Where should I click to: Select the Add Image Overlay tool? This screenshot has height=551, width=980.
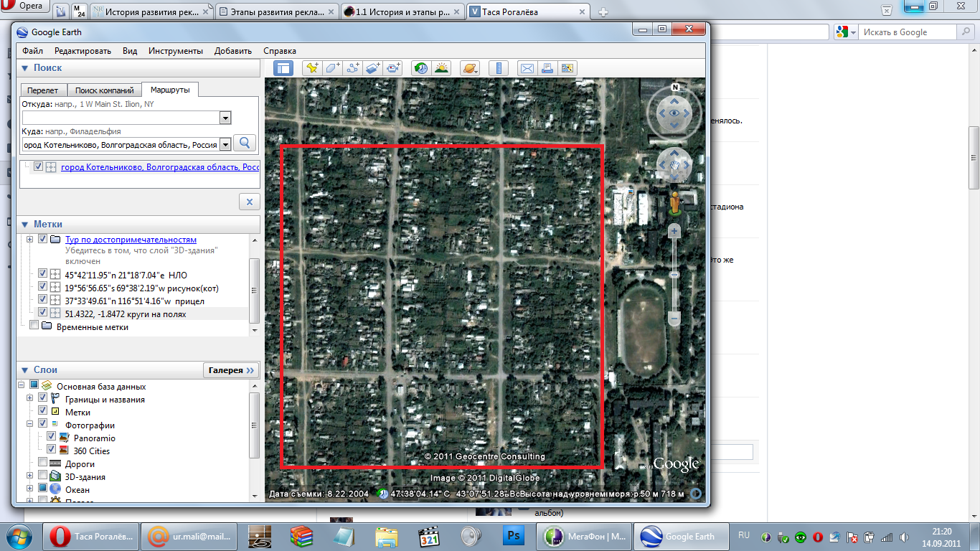[372, 68]
